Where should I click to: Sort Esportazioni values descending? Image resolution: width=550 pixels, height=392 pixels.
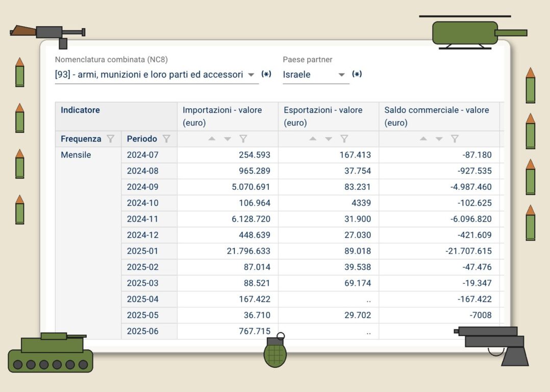pos(329,139)
